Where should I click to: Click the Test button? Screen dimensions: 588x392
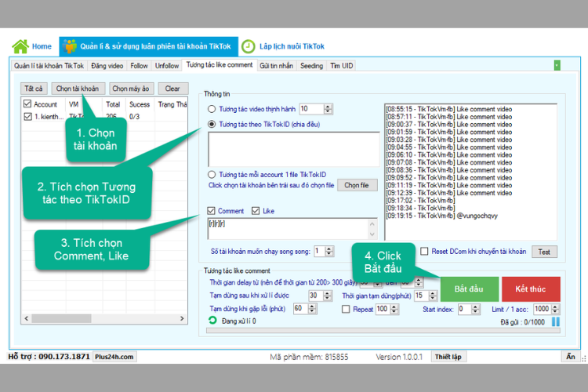544,252
